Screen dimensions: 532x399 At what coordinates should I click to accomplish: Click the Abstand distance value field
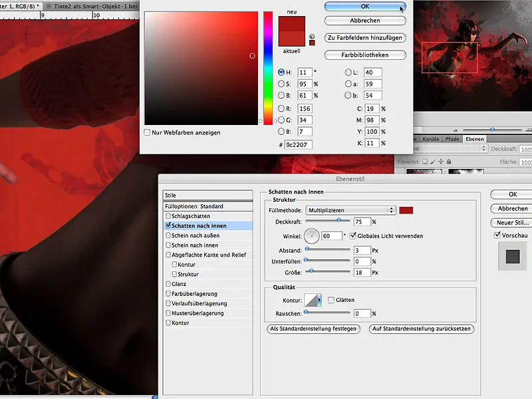[362, 251]
